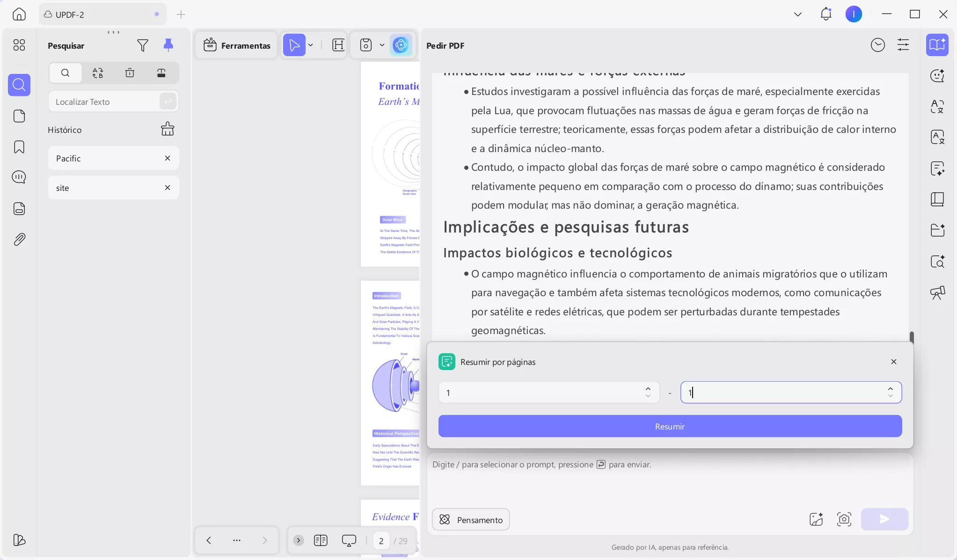
Task: Open the bookmarks panel in left sidebar
Action: [19, 147]
